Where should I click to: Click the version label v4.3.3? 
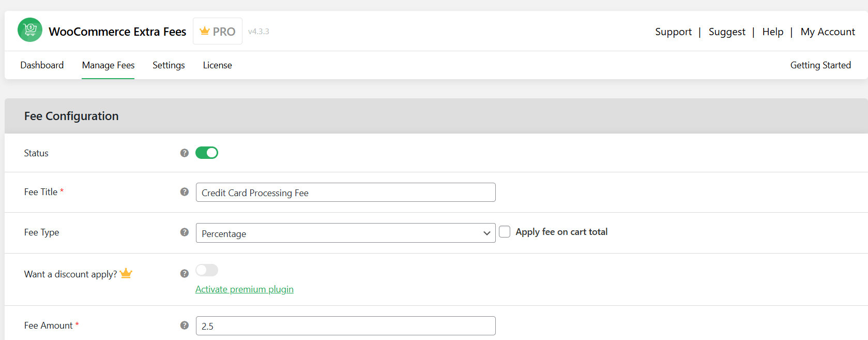258,32
